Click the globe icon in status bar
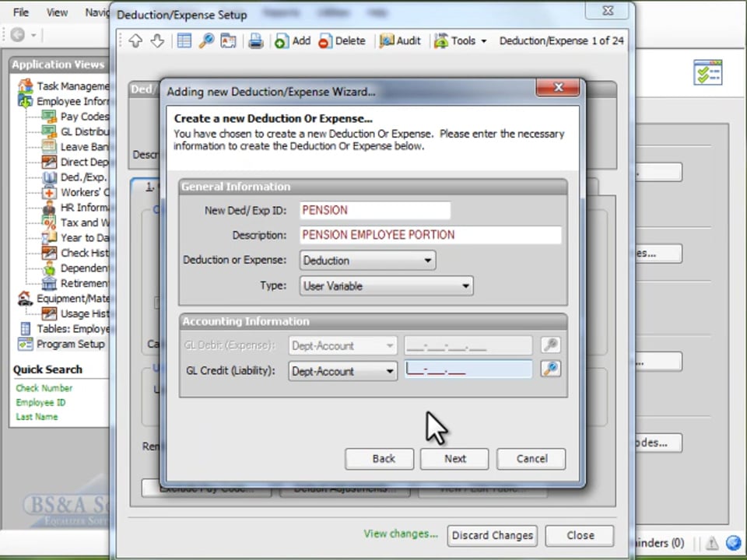 point(734,542)
